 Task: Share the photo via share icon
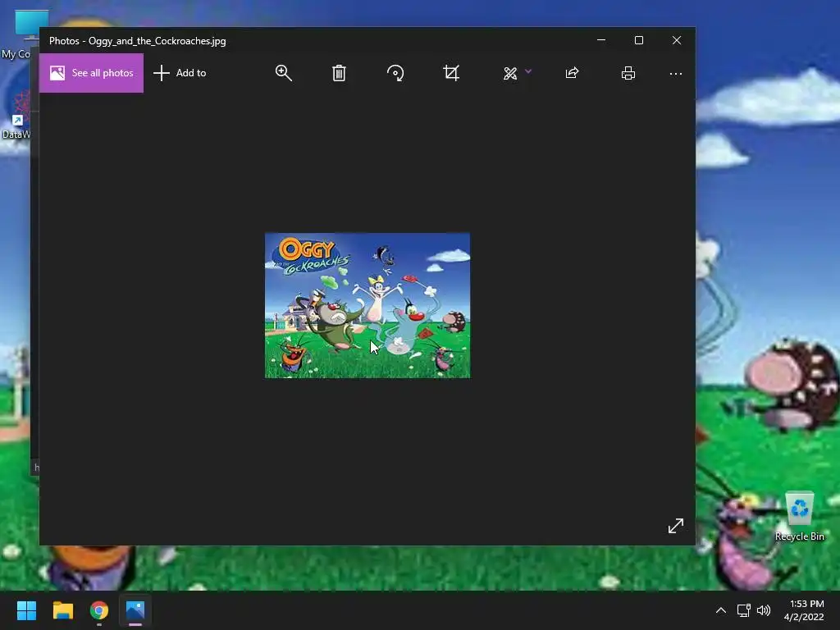click(x=572, y=73)
